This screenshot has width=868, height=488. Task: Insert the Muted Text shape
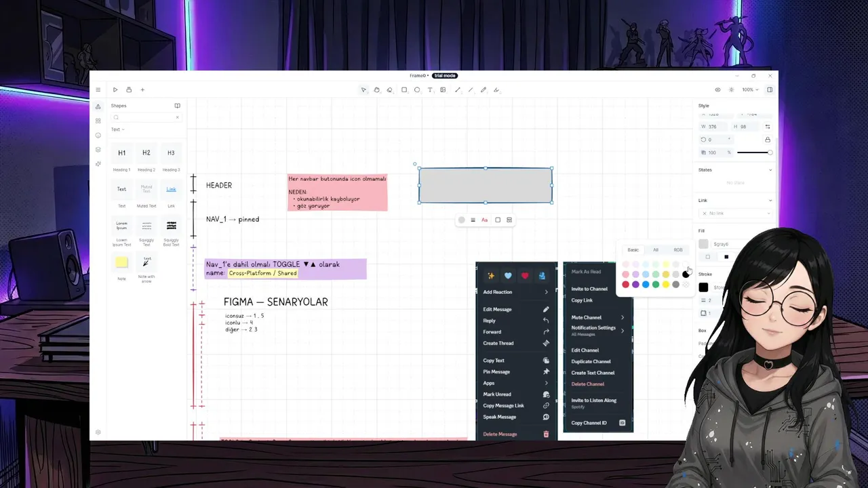click(146, 189)
